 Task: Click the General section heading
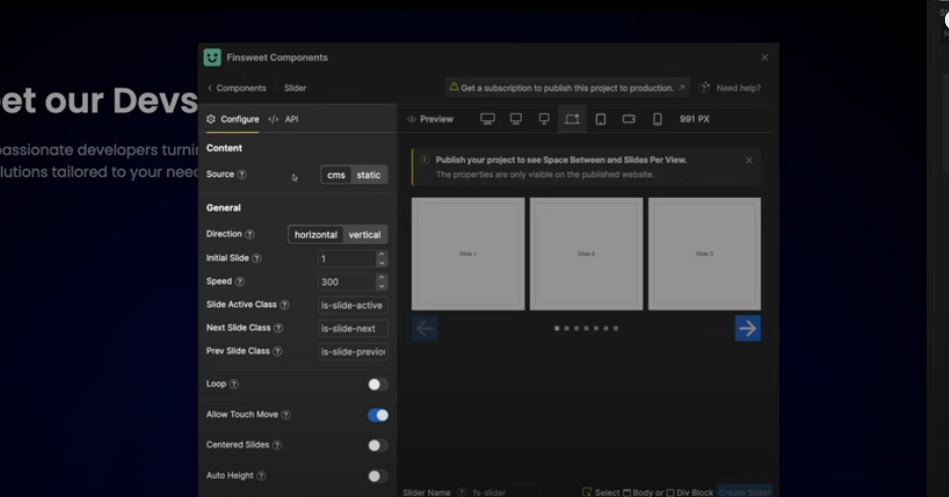pos(223,208)
